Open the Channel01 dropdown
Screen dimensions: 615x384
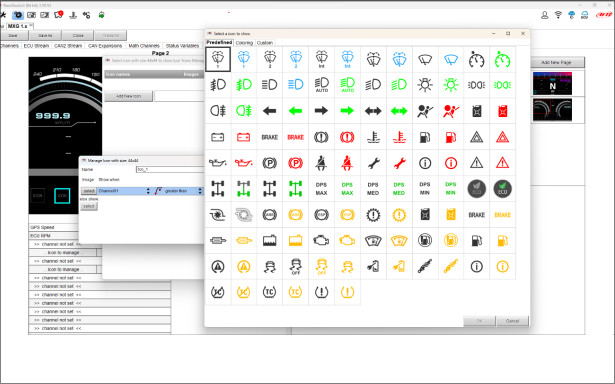(x=124, y=191)
